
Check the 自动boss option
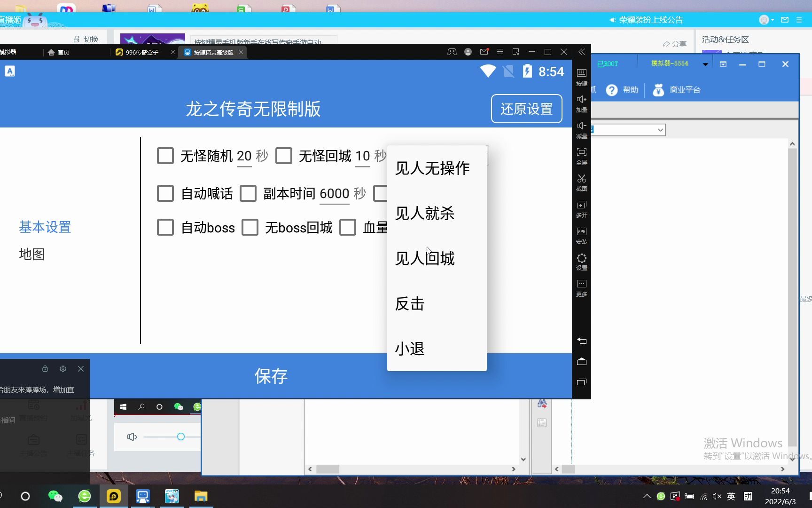165,227
